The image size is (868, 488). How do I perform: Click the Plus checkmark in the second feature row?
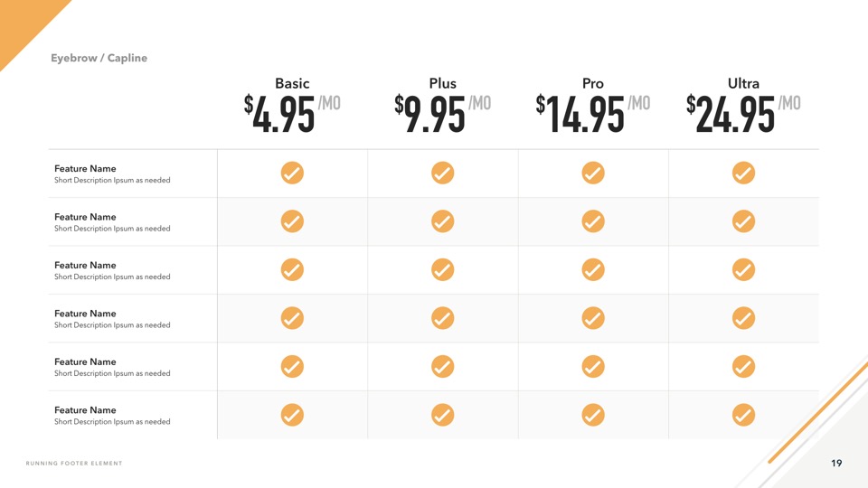pos(442,221)
